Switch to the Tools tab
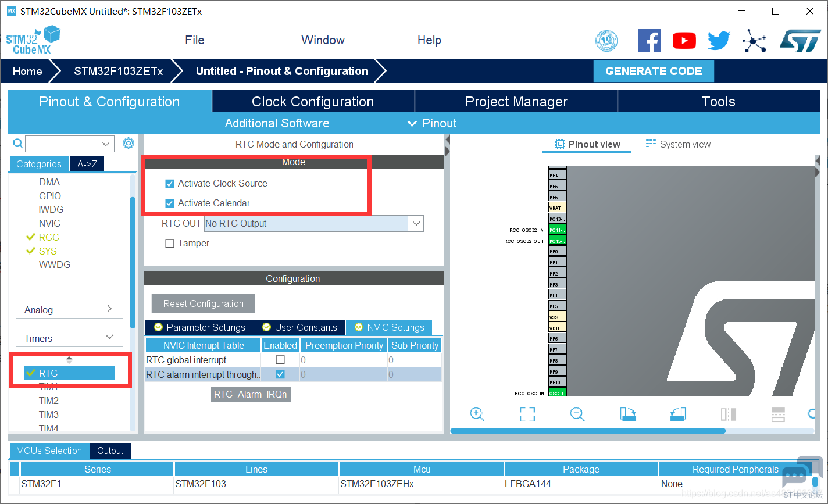Viewport: 828px width, 504px height. pyautogui.click(x=719, y=101)
